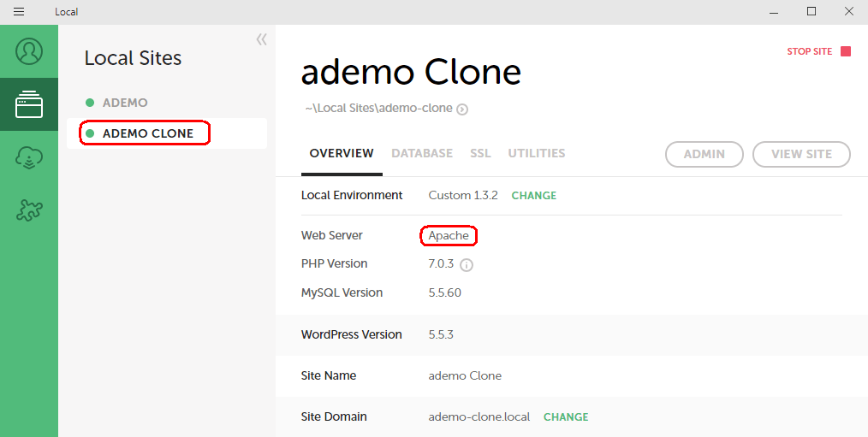Minimize the Local window

774,12
